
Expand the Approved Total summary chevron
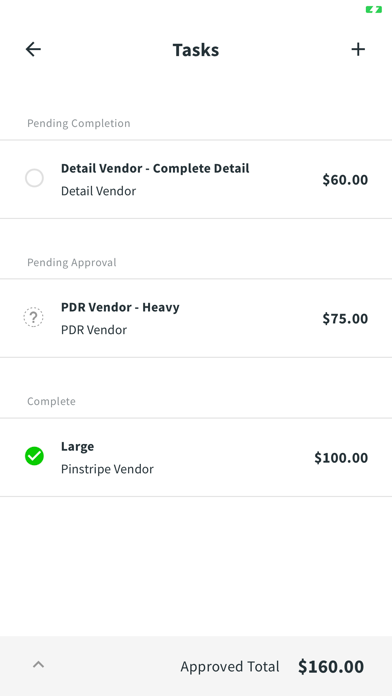click(x=39, y=665)
